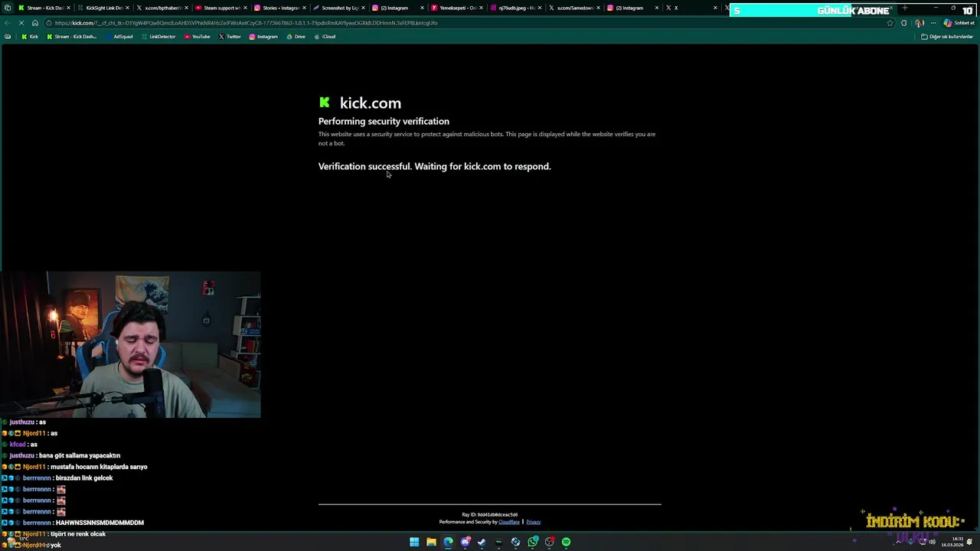Viewport: 980px width, 551px height.
Task: Open WhatsApp from the taskbar
Action: pos(533,542)
